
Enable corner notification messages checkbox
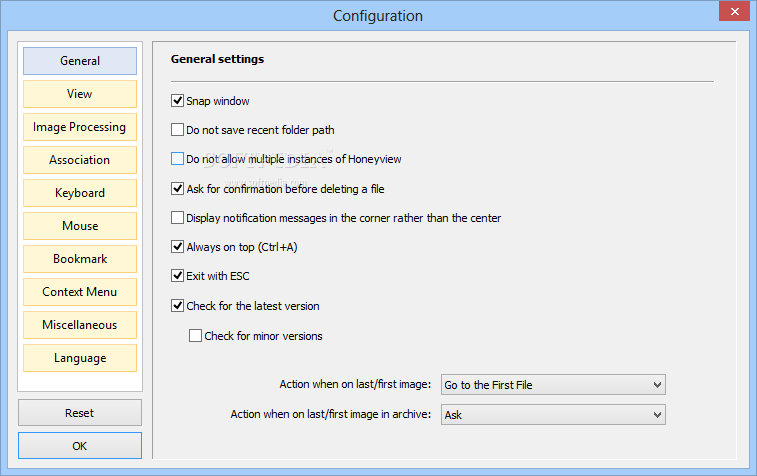click(x=178, y=218)
